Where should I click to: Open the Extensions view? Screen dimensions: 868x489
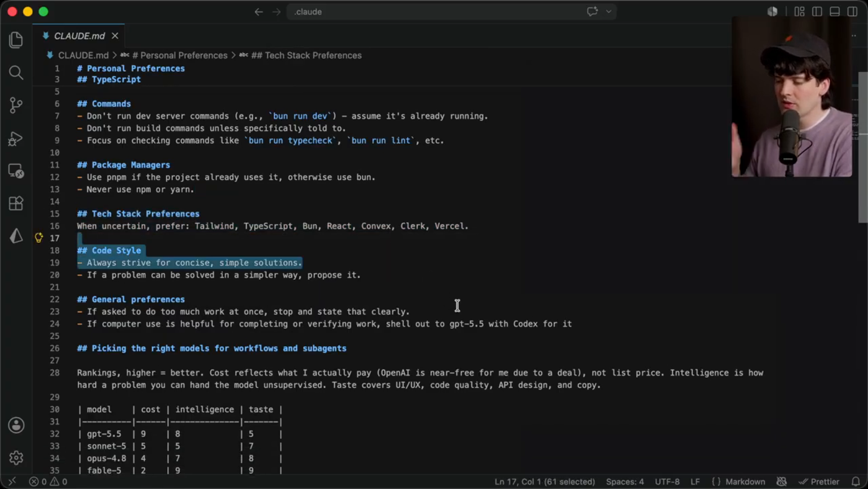[x=16, y=204]
